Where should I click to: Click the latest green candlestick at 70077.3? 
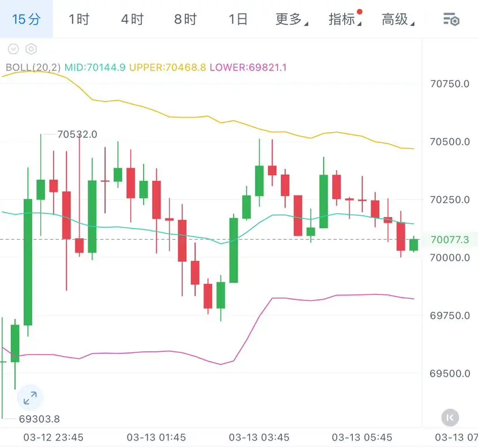click(413, 244)
